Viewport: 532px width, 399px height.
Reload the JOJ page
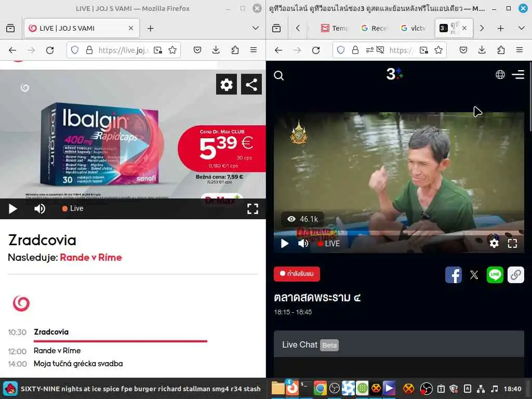click(50, 50)
